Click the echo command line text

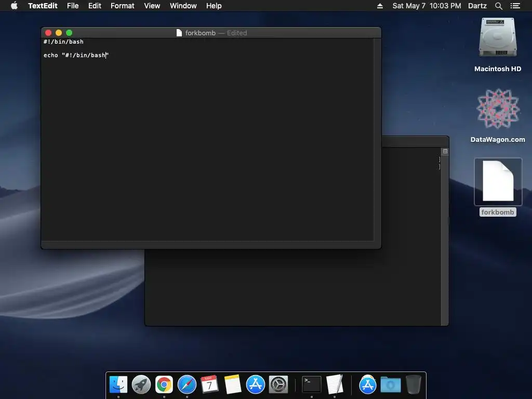(76, 55)
